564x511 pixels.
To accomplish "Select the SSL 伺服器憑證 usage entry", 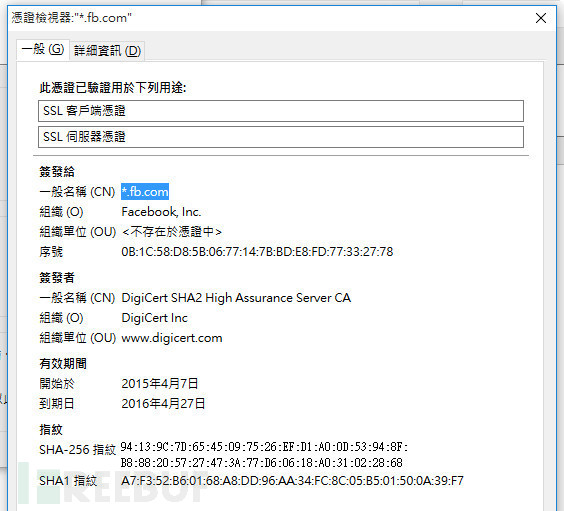I will pyautogui.click(x=281, y=137).
